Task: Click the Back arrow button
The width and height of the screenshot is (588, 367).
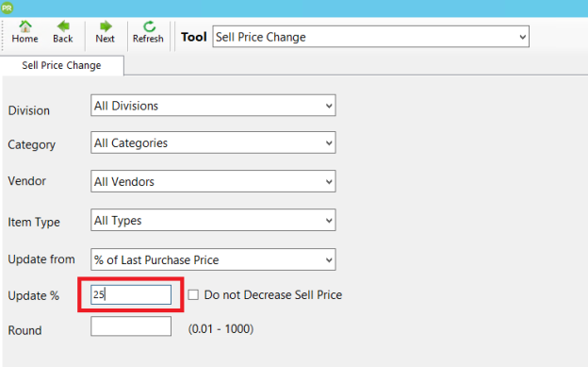Action: point(62,32)
